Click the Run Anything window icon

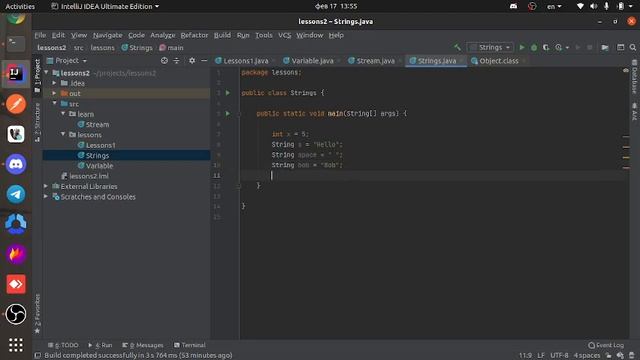(x=620, y=47)
